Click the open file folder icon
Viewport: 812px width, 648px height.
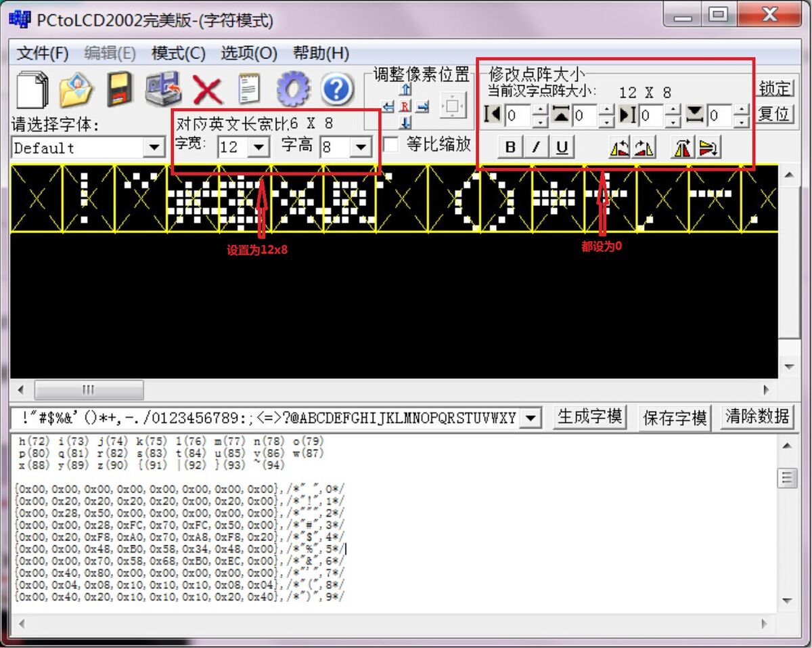pos(76,89)
